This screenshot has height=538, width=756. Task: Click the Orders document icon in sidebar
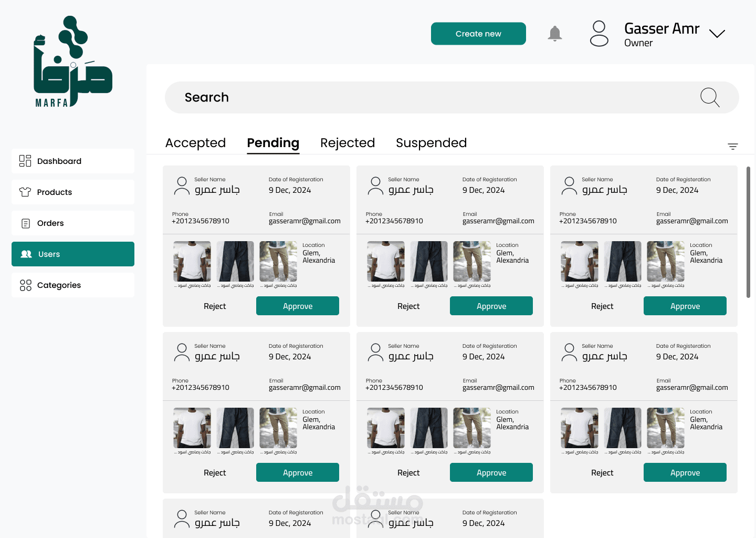26,223
